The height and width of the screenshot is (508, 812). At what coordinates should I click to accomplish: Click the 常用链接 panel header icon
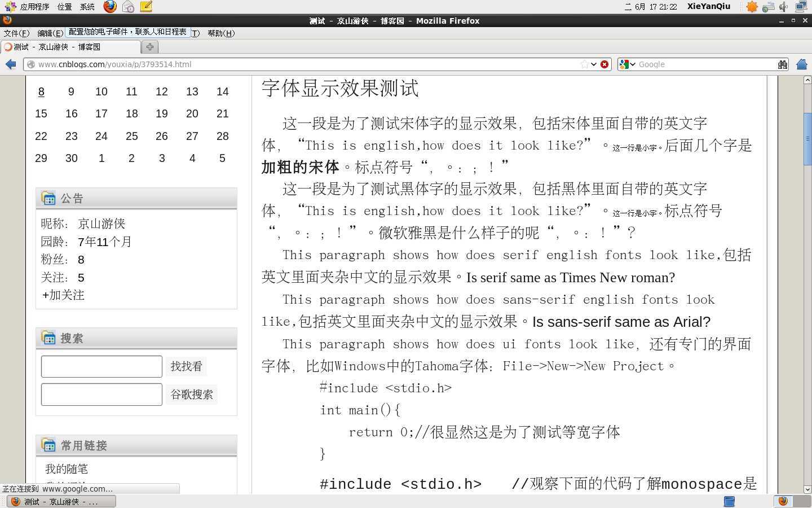point(48,445)
